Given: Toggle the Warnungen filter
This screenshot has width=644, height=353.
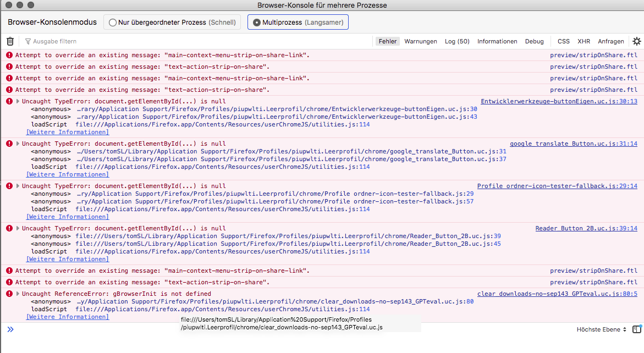Looking at the screenshot, I should pyautogui.click(x=420, y=41).
